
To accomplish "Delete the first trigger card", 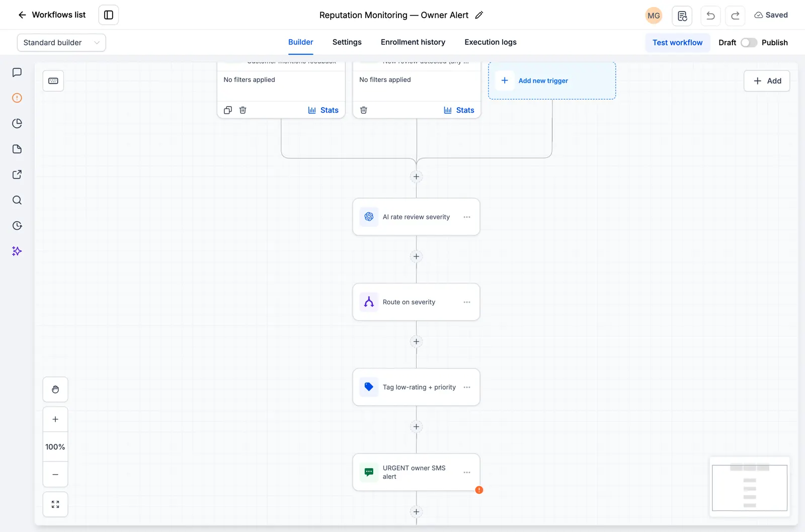I will click(243, 110).
